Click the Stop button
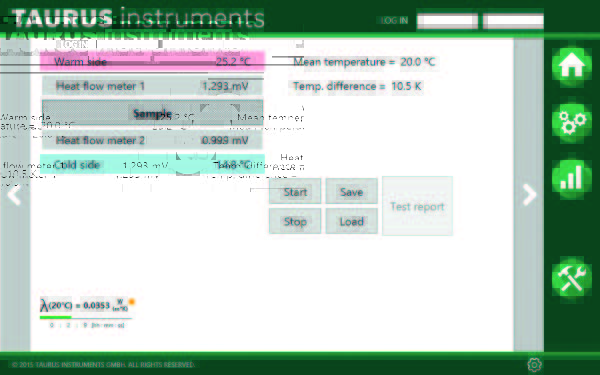 coord(295,221)
